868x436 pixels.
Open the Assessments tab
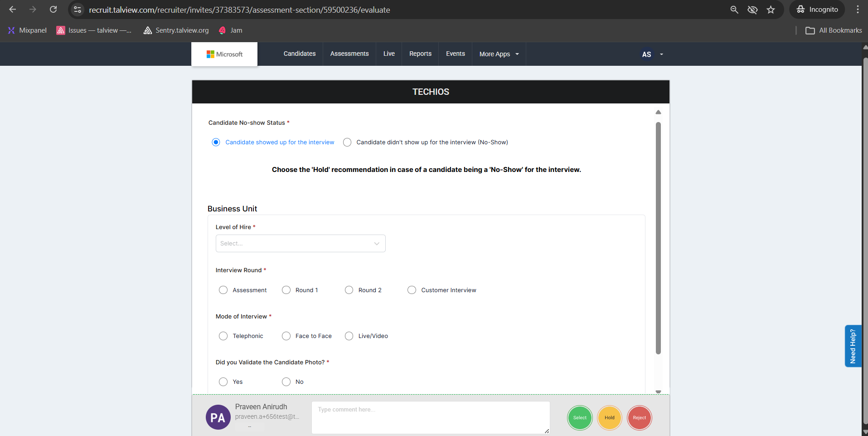coord(349,54)
